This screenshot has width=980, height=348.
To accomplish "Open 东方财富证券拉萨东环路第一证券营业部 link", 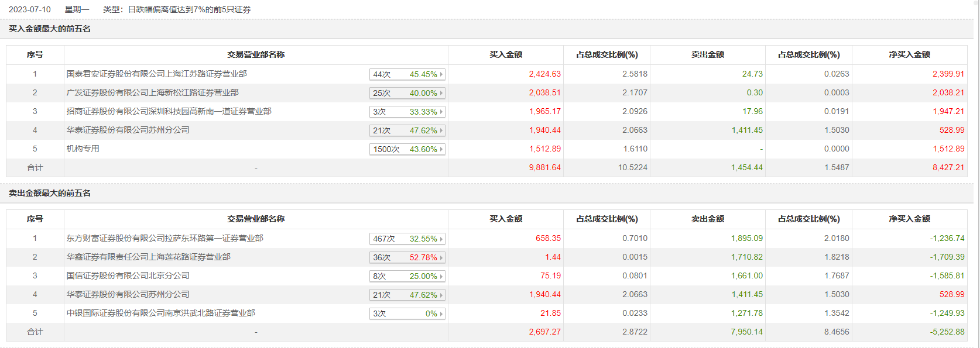I will coord(165,238).
